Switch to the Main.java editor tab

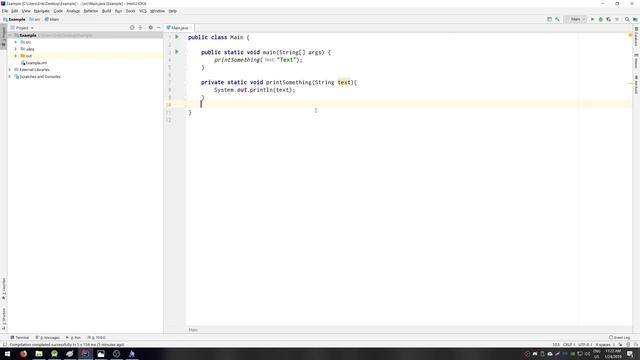click(x=180, y=28)
